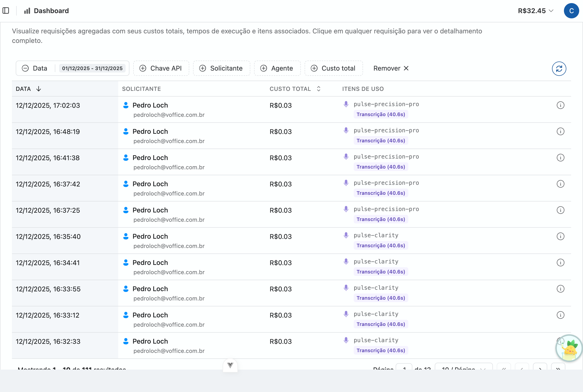Expand the R$32.45 balance dropdown
Viewport: 583px width, 392px height.
pos(536,11)
